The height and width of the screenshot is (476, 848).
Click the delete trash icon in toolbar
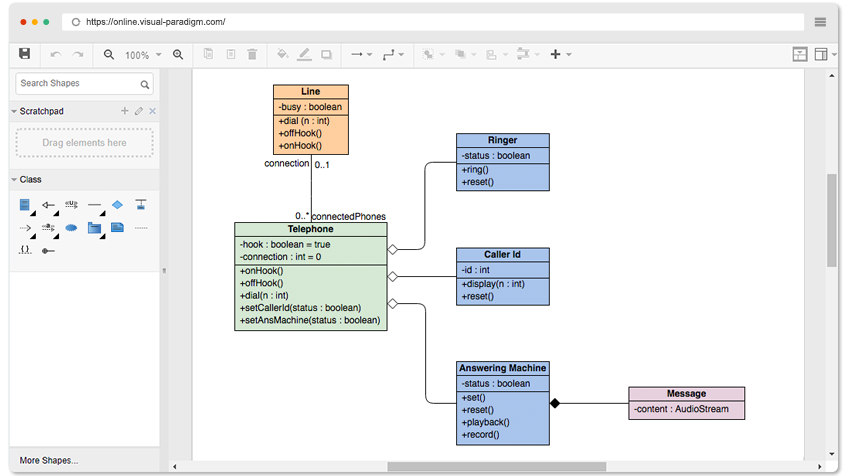[252, 54]
